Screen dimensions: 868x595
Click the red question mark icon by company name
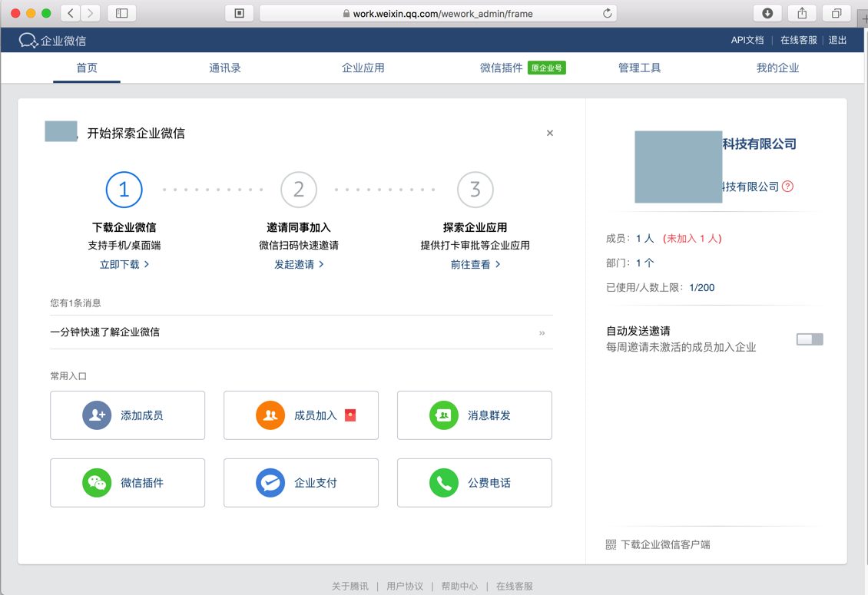pyautogui.click(x=788, y=187)
